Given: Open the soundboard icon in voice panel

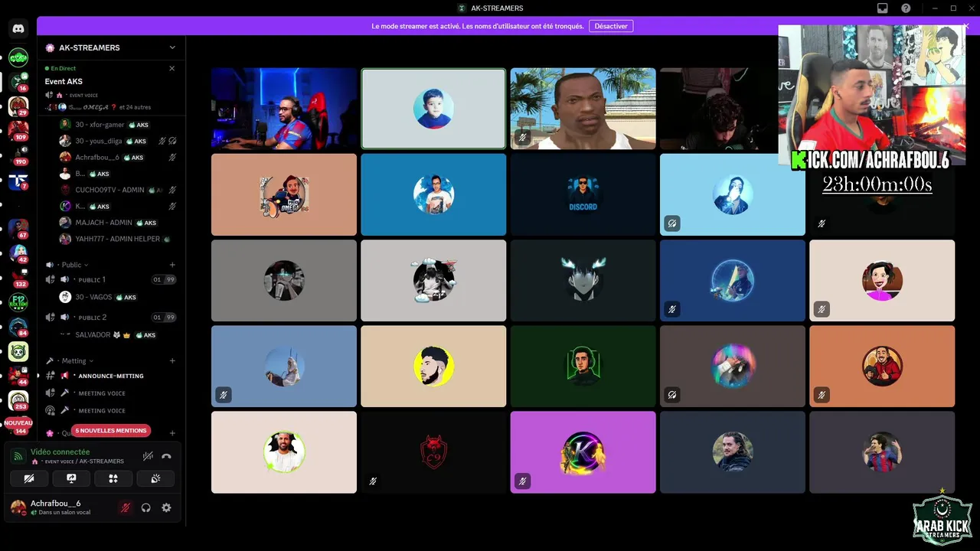Looking at the screenshot, I should tap(155, 478).
